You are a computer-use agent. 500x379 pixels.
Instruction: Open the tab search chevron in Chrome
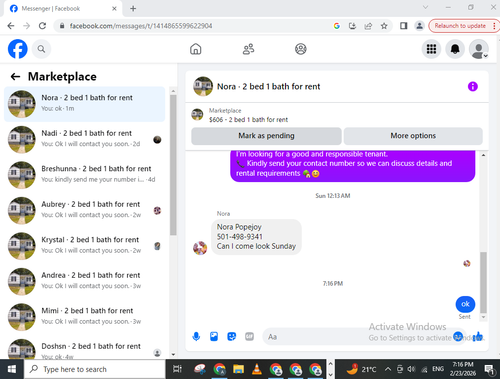[x=425, y=7]
